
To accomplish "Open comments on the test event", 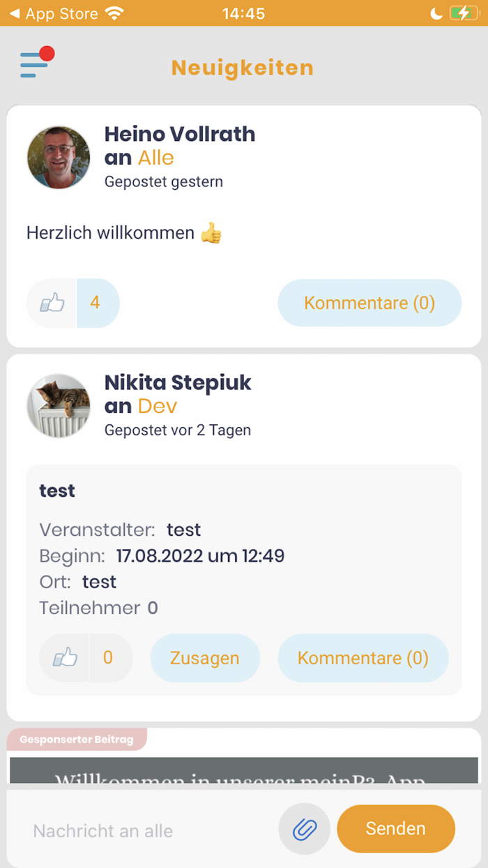I will tap(363, 657).
